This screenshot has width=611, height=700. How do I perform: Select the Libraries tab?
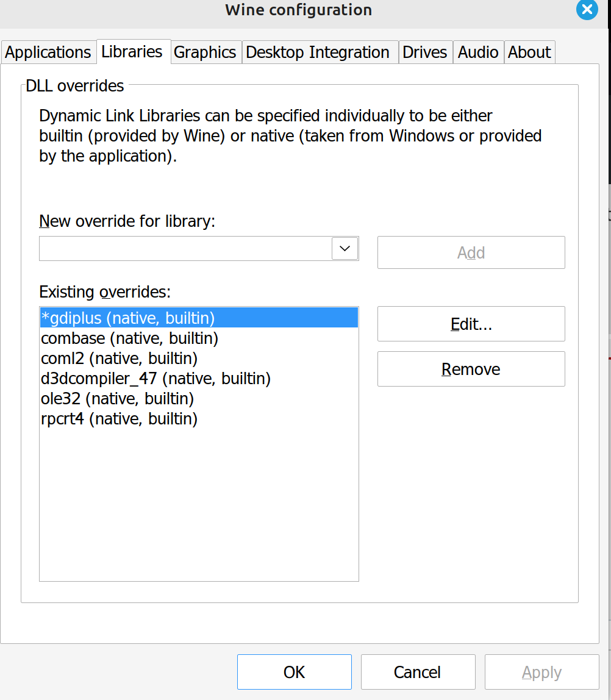(132, 52)
